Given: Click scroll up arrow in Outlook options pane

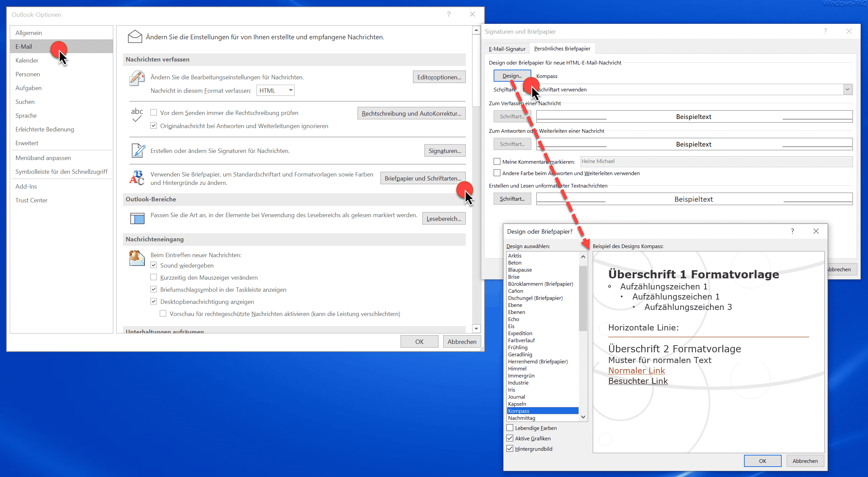Looking at the screenshot, I should (x=476, y=30).
